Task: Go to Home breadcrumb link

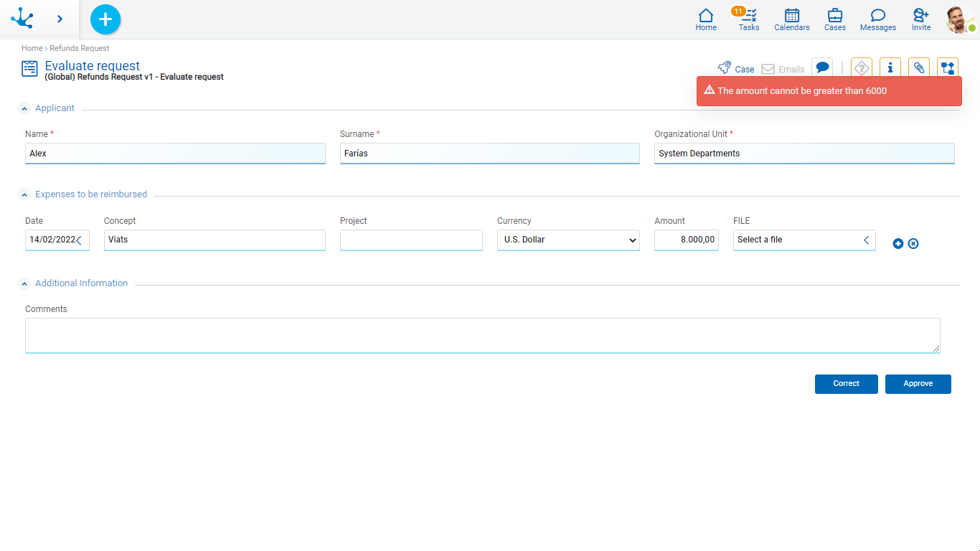Action: coord(32,48)
